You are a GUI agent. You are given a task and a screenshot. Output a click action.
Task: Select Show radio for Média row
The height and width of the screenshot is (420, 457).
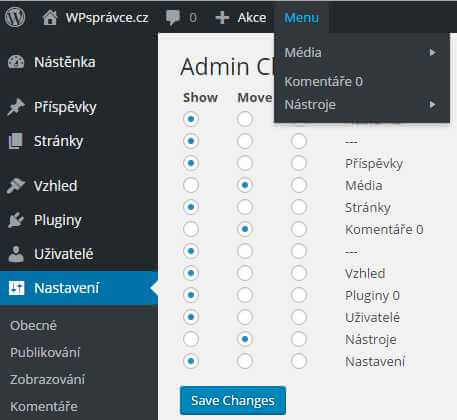point(191,185)
